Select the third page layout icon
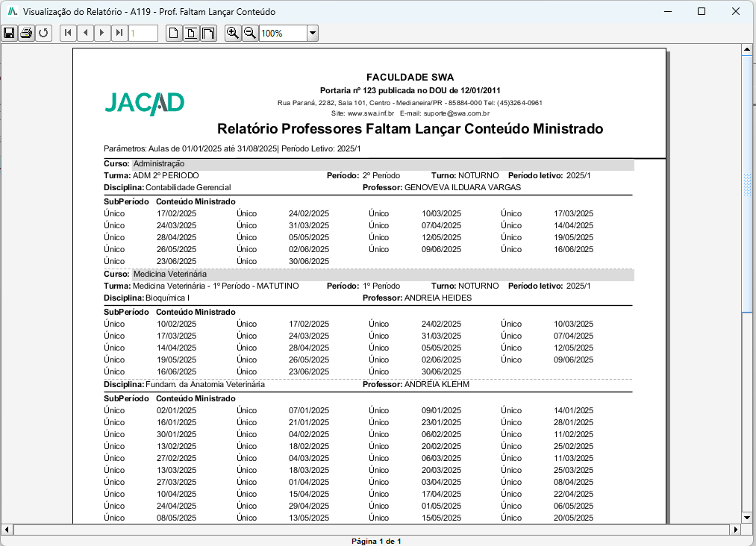 (208, 33)
